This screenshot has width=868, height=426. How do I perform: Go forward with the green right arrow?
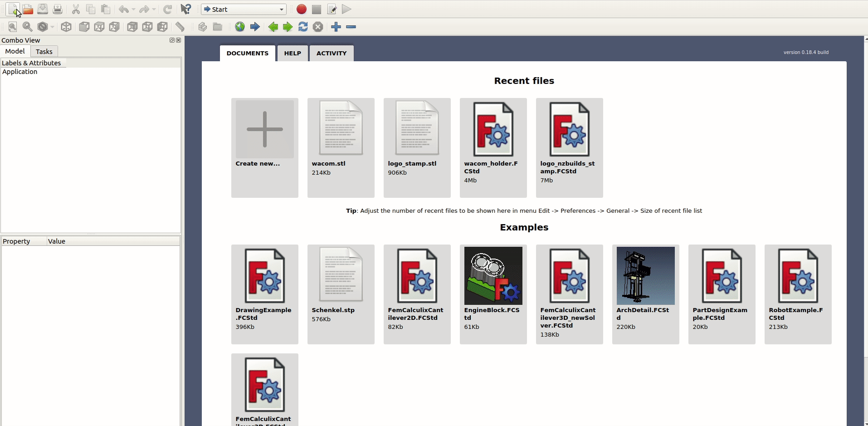pos(288,27)
